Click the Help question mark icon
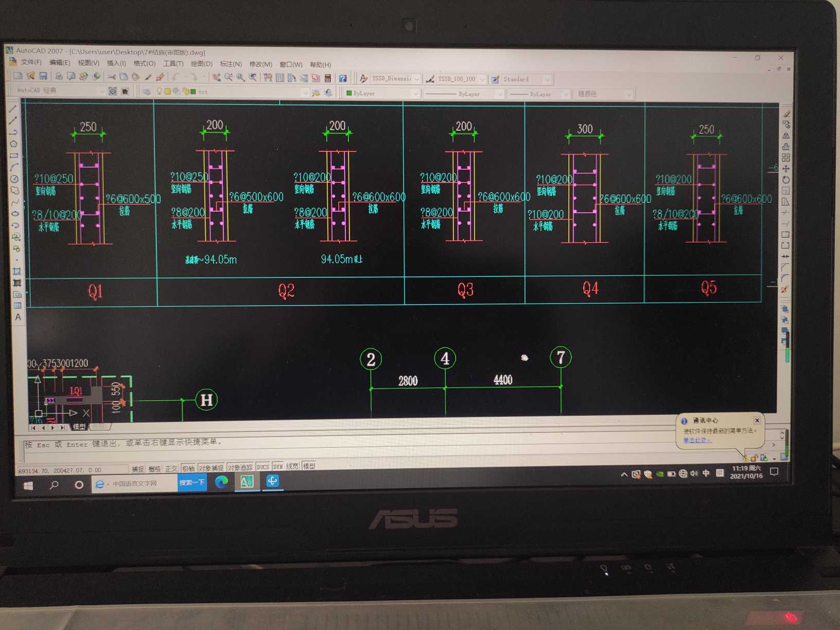Image resolution: width=840 pixels, height=630 pixels. pos(342,78)
